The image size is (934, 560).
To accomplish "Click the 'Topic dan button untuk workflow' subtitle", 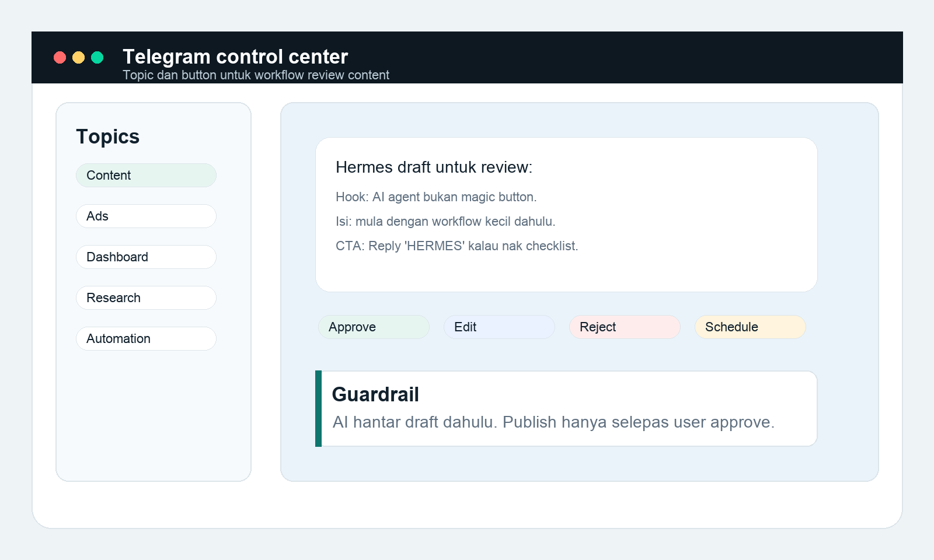I will point(256,75).
